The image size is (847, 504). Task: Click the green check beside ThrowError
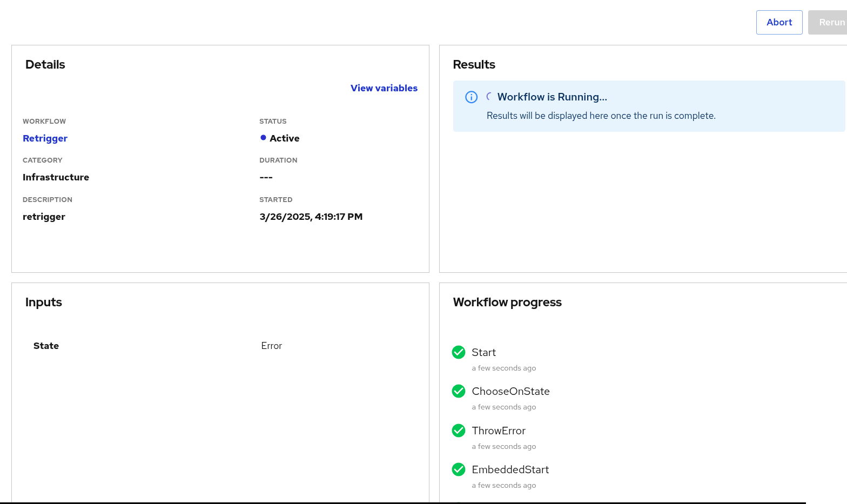459,431
